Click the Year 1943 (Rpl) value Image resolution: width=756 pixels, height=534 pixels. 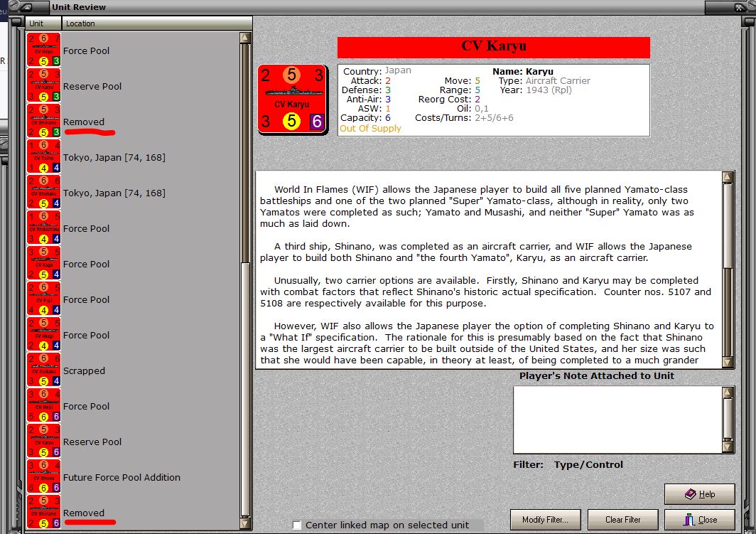549,90
